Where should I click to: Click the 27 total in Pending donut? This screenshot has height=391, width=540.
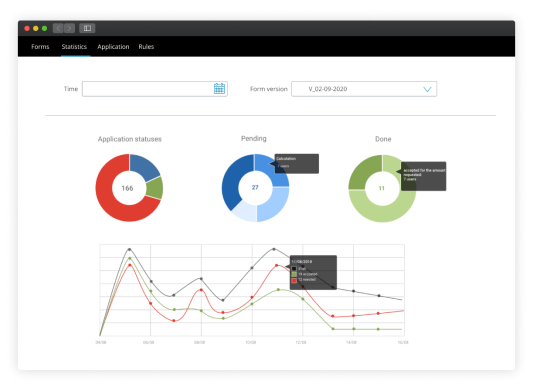(255, 187)
